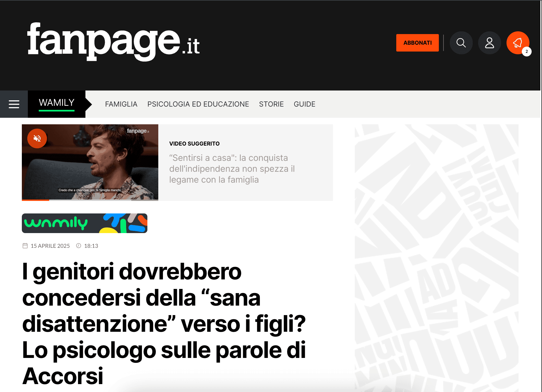Click the suggested video thumbnail
Image resolution: width=542 pixels, height=392 pixels.
point(90,162)
